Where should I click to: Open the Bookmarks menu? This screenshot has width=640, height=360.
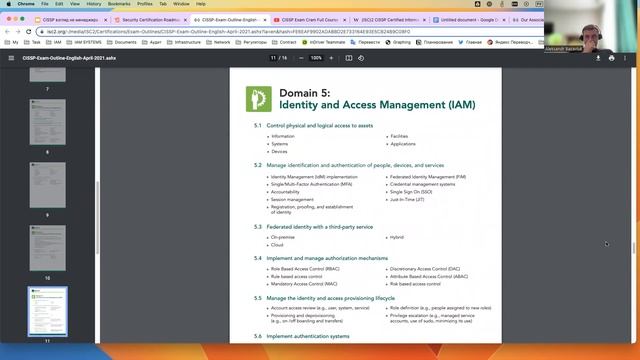[x=119, y=4]
